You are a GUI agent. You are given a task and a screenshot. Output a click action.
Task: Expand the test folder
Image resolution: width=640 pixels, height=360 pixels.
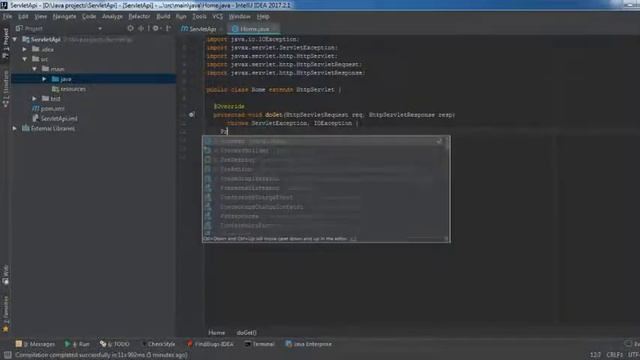[34, 98]
